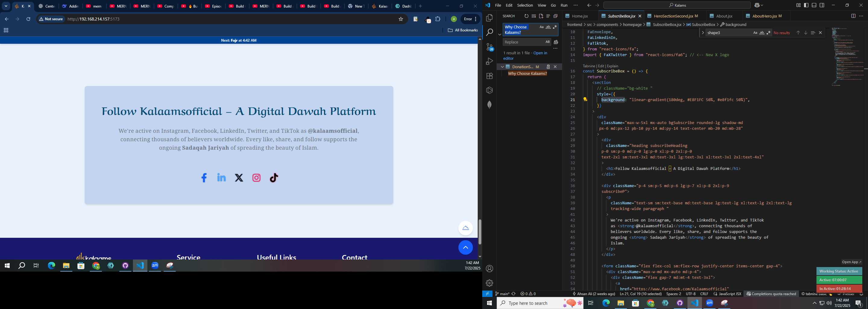868x309 pixels.
Task: Toggle Find in Selection in the find widget
Action: click(813, 33)
